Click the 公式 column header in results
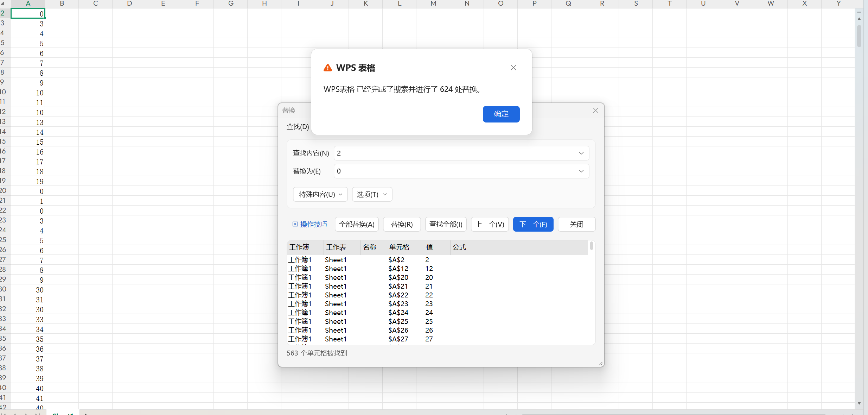Image resolution: width=868 pixels, height=415 pixels. (519, 247)
